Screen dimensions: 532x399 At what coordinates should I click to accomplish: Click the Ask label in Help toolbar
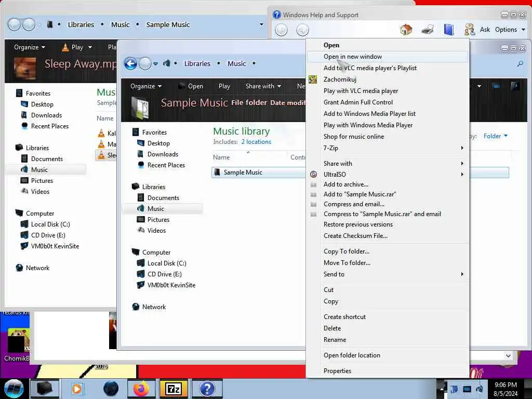tap(485, 30)
